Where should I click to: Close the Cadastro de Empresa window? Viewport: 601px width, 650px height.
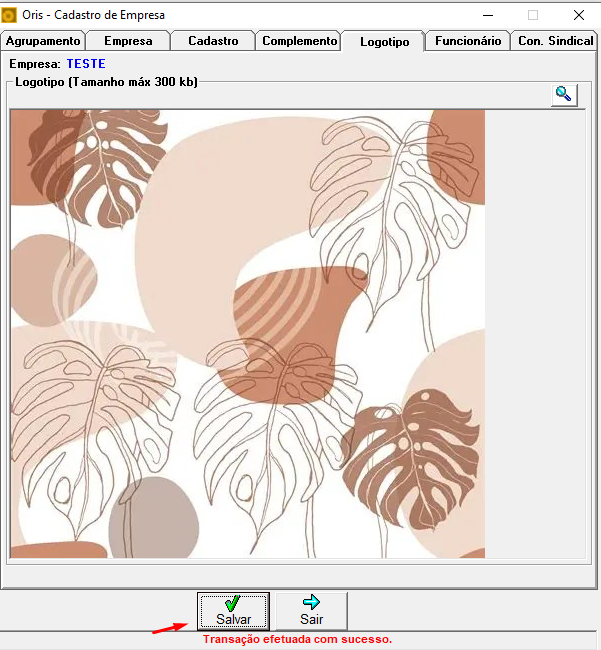[579, 15]
